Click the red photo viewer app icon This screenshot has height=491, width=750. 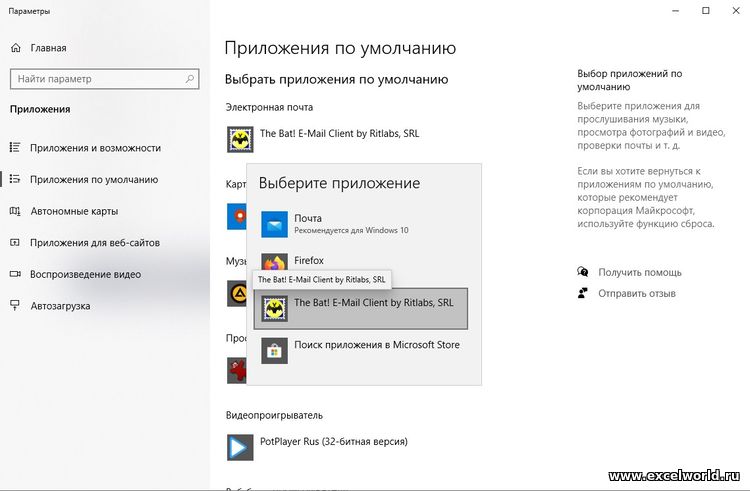coord(237,370)
